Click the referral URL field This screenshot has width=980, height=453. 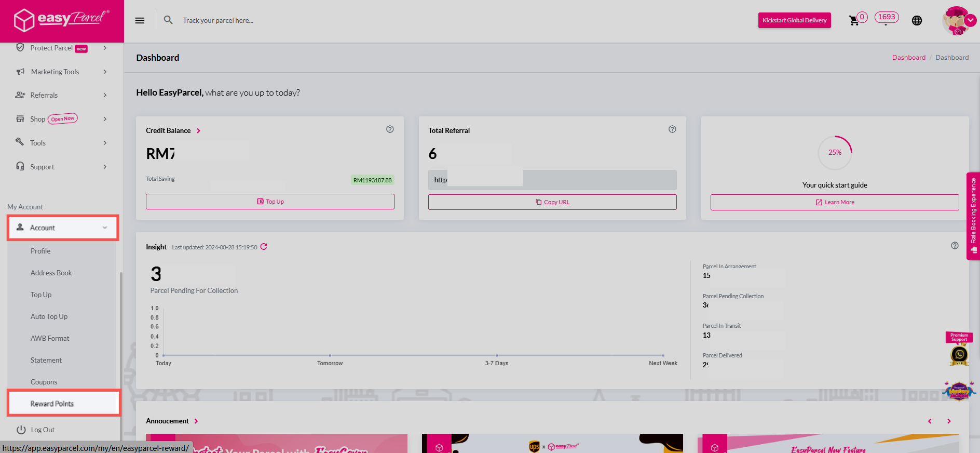(552, 180)
